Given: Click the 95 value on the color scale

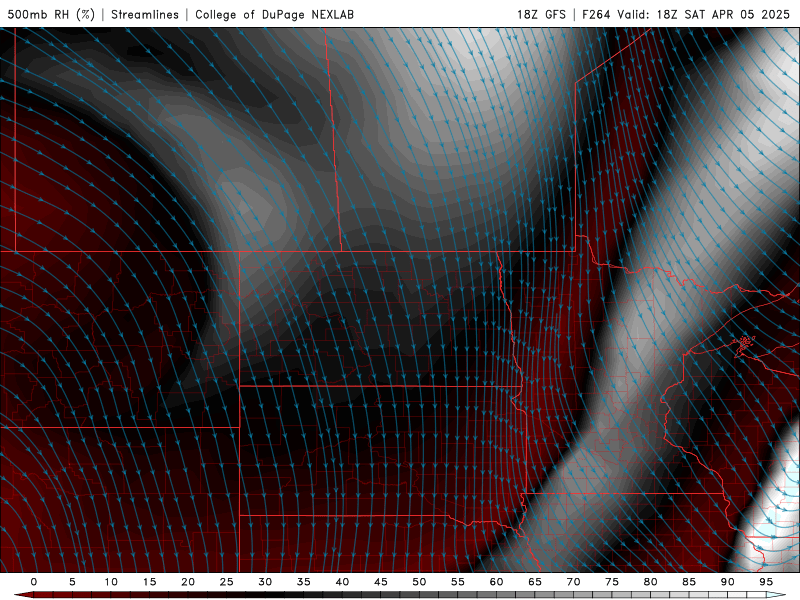Looking at the screenshot, I should pyautogui.click(x=766, y=582).
